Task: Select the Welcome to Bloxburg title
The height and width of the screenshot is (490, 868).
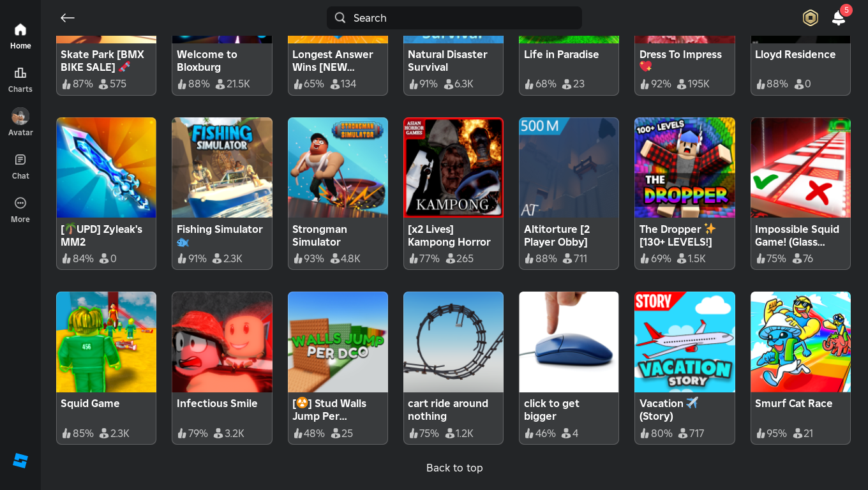Action: point(207,61)
